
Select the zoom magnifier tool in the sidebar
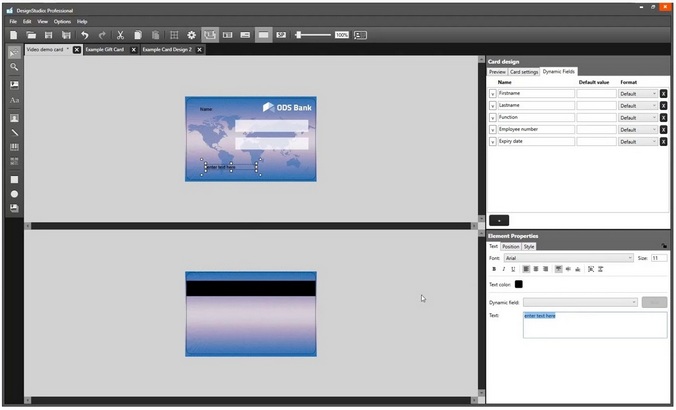[x=14, y=67]
